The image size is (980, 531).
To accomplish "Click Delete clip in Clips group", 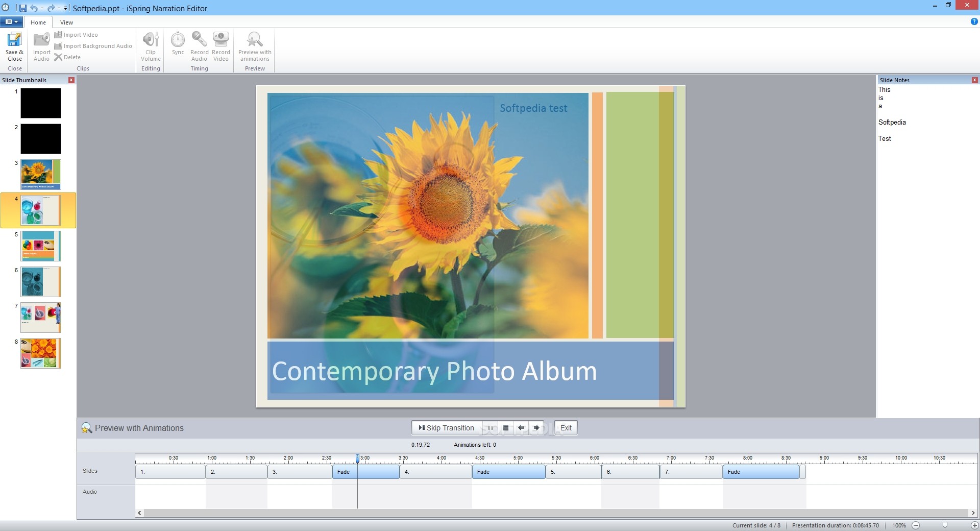I will click(67, 57).
